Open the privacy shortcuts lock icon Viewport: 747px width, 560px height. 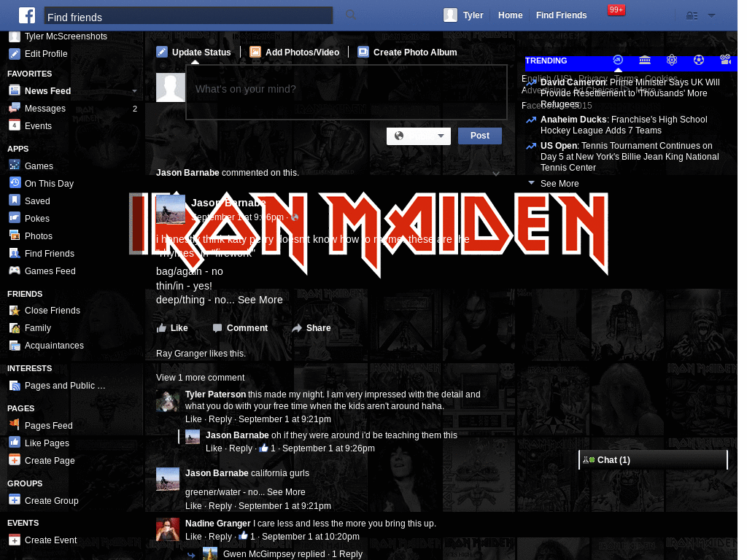point(692,16)
